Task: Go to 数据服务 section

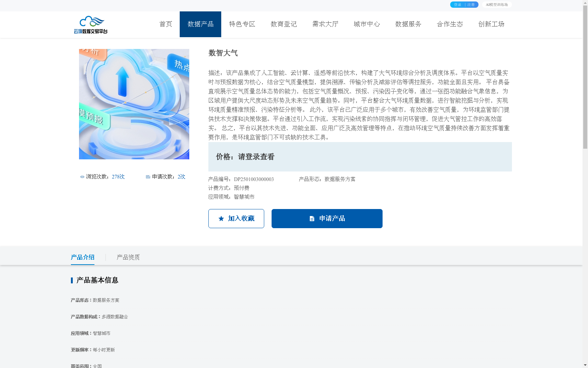Action: pyautogui.click(x=408, y=24)
